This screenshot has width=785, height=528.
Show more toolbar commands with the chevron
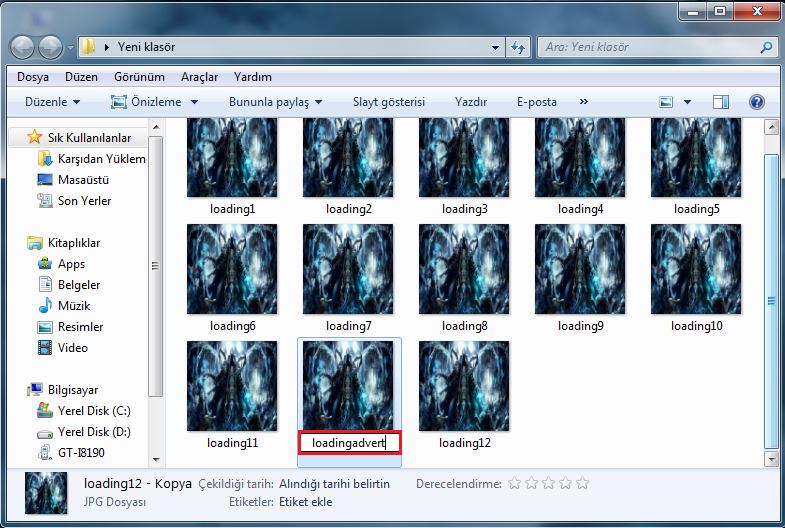[x=583, y=102]
